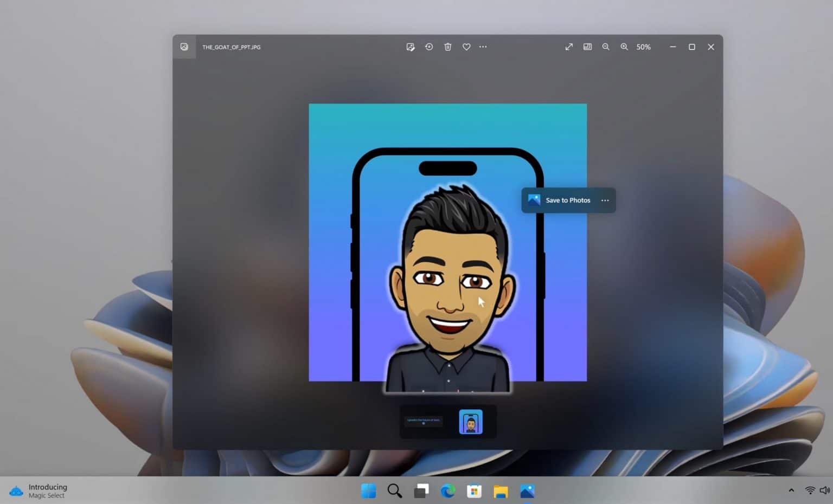Open the Edit image tool
Image resolution: width=833 pixels, height=504 pixels.
click(411, 47)
